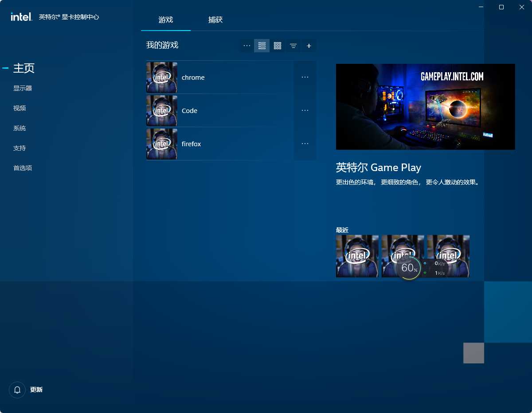Click the chrome game name

pos(193,78)
